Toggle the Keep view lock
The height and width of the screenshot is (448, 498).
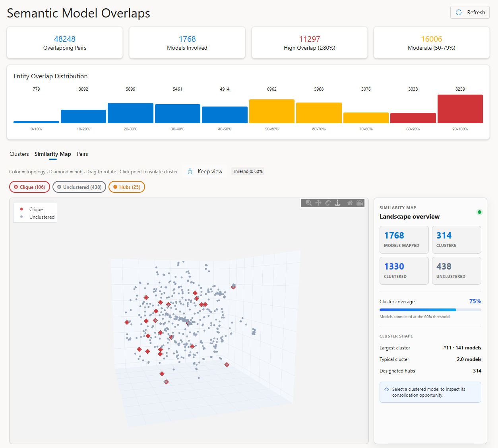[205, 171]
